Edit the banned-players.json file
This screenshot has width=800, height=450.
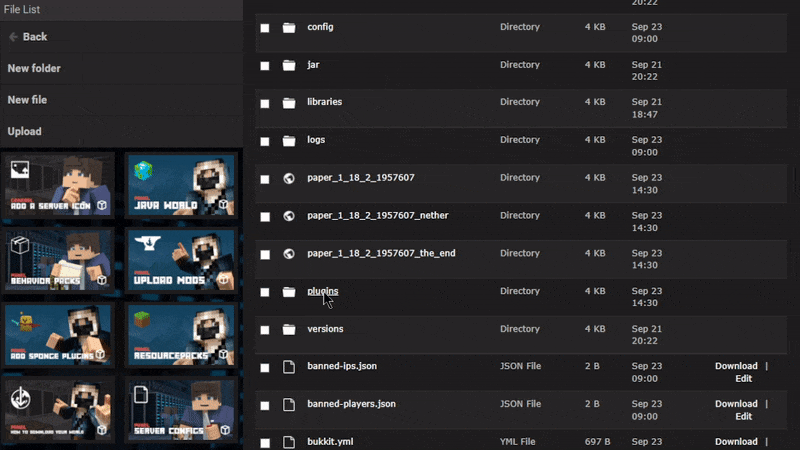[743, 416]
